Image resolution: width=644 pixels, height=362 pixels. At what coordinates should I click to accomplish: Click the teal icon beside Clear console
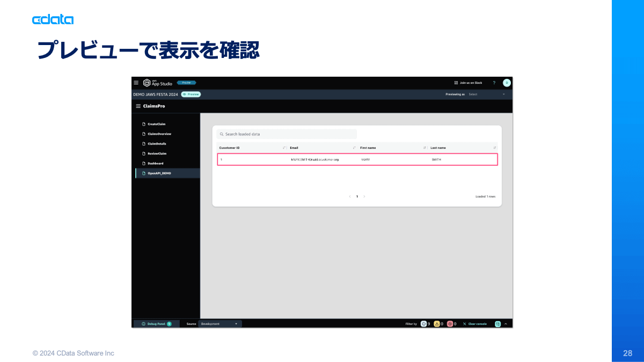tap(497, 324)
